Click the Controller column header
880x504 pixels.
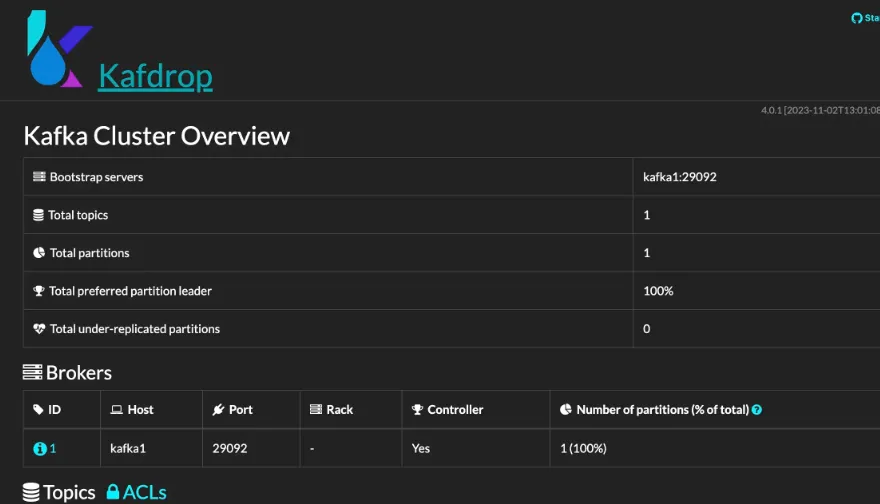[475, 410]
